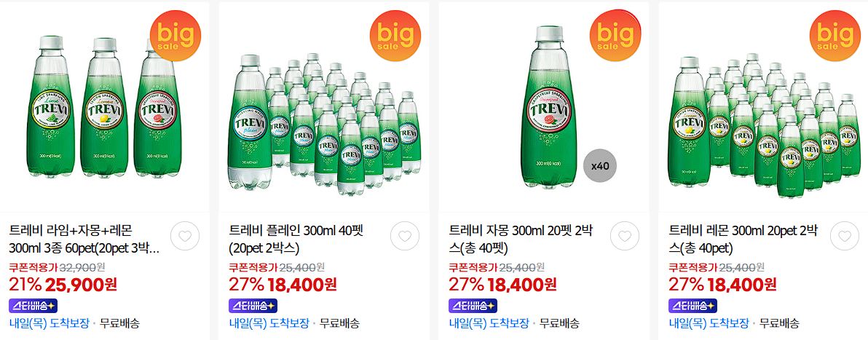Click the x40 quantity badge
This screenshot has height=340, width=868.
600,165
